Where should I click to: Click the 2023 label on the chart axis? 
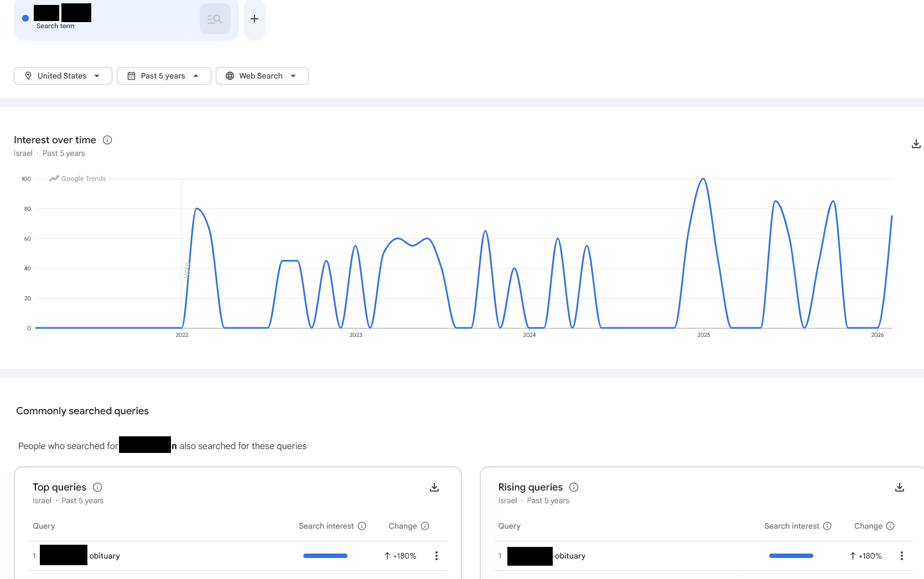[356, 335]
